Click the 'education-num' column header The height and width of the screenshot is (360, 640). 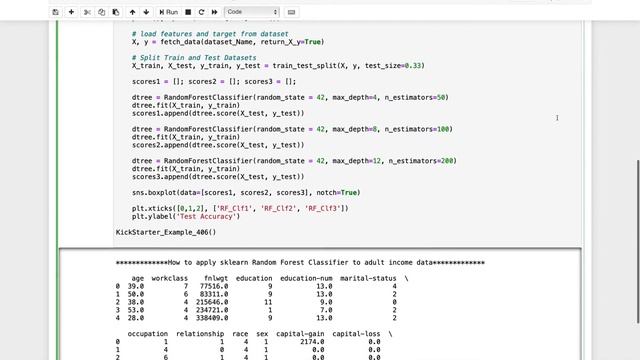306,278
